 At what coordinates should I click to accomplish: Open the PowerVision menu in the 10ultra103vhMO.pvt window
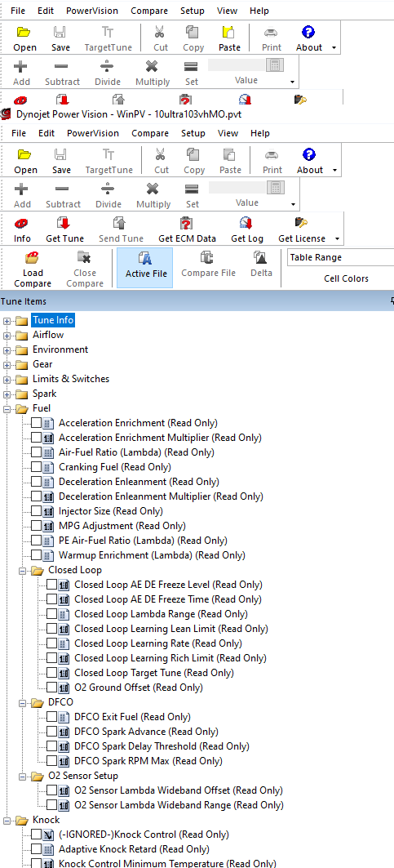click(92, 133)
